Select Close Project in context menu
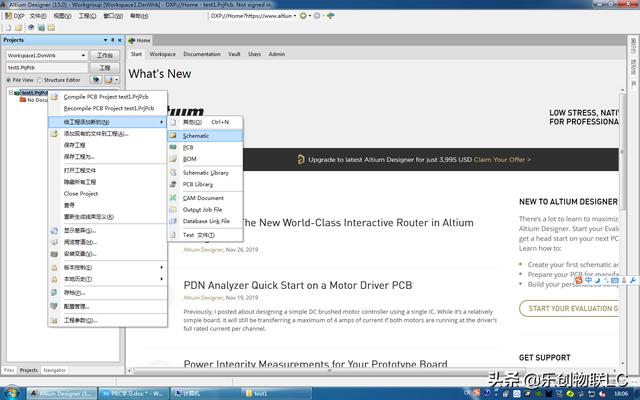Image resolution: width=640 pixels, height=400 pixels. tap(108, 193)
